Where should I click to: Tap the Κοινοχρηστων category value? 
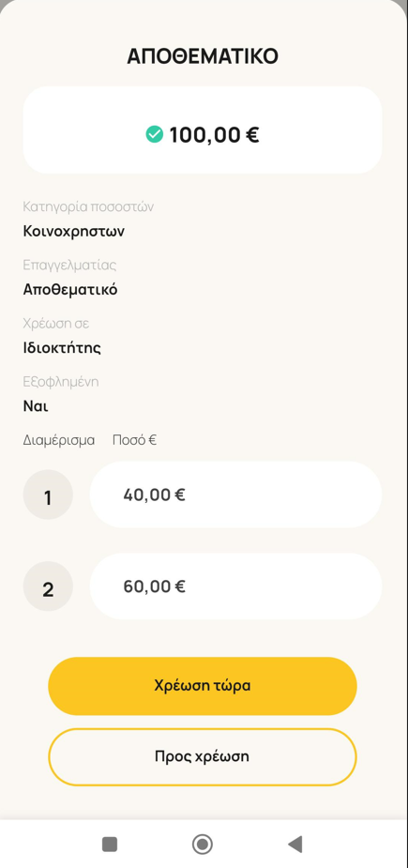[x=74, y=232]
